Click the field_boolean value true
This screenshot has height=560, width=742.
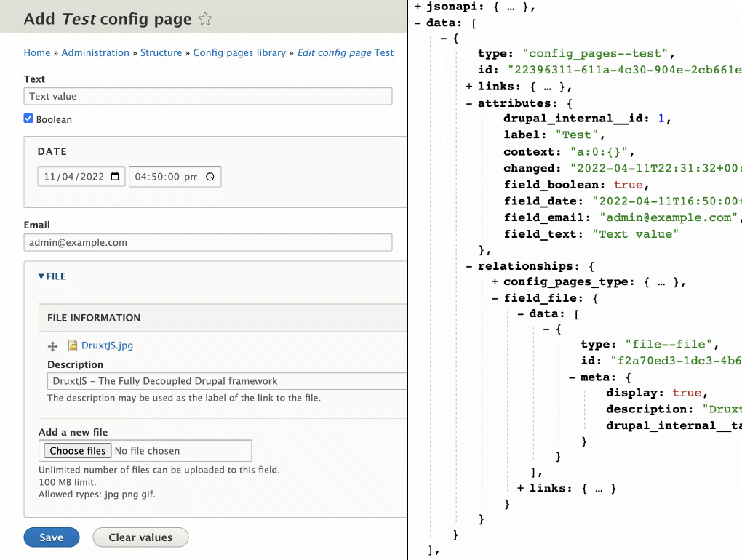(x=628, y=185)
